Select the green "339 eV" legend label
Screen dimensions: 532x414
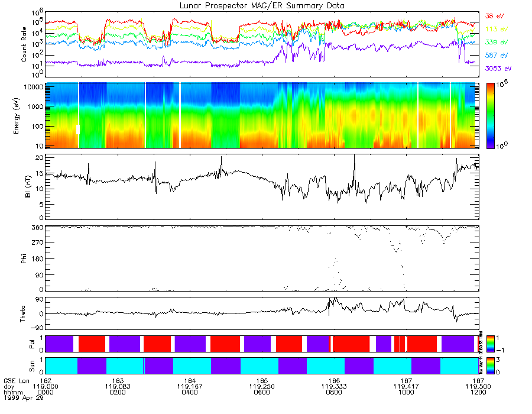click(x=497, y=42)
